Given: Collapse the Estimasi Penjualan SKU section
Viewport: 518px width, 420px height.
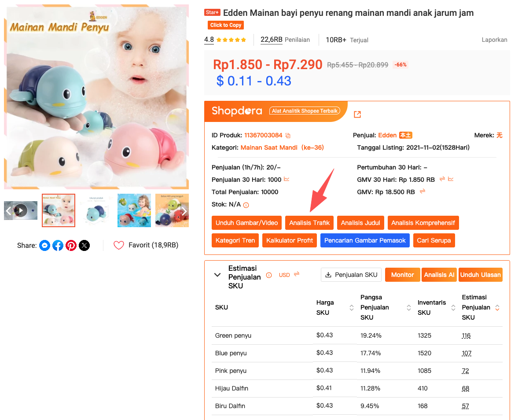Looking at the screenshot, I should pyautogui.click(x=217, y=275).
